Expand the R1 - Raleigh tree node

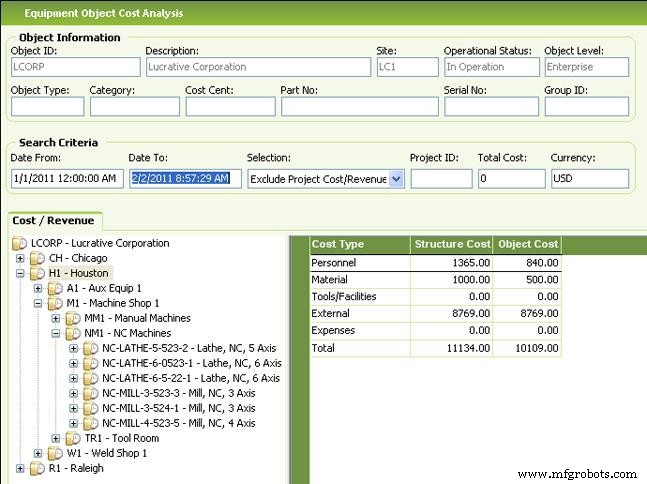point(21,468)
